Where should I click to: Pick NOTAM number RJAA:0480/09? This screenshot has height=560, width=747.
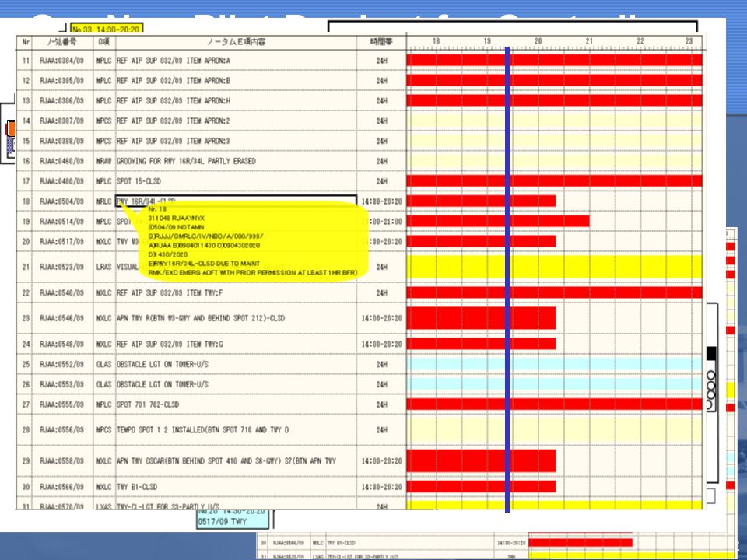point(62,181)
